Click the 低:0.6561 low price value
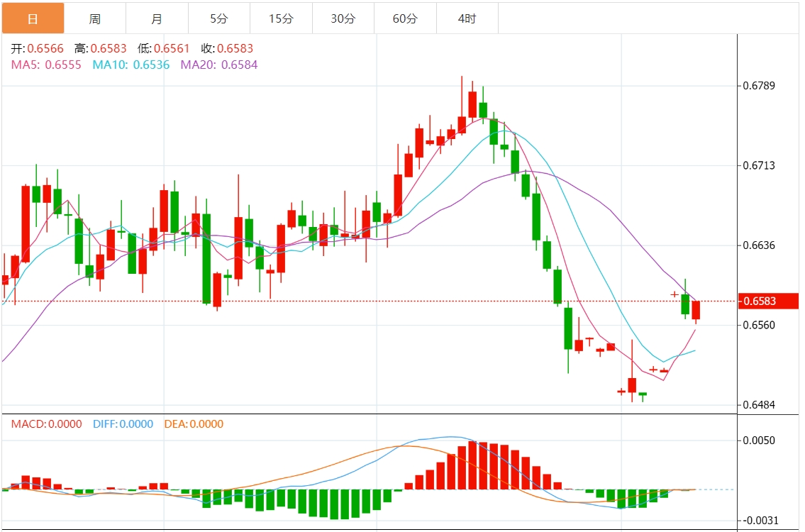Screen dimensions: 805x532 [x=164, y=48]
